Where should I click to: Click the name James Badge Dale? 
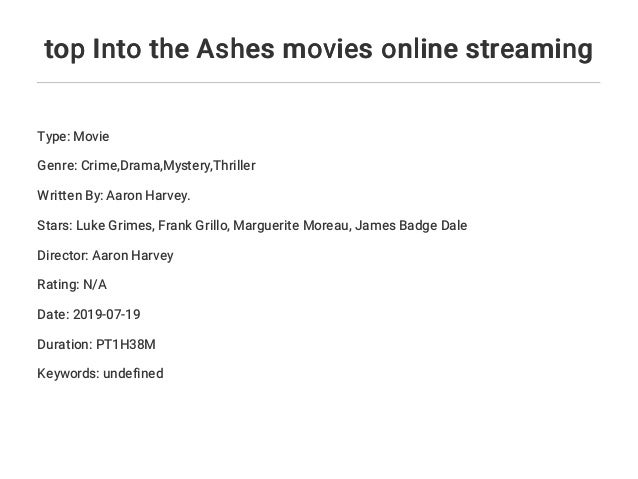point(411,225)
